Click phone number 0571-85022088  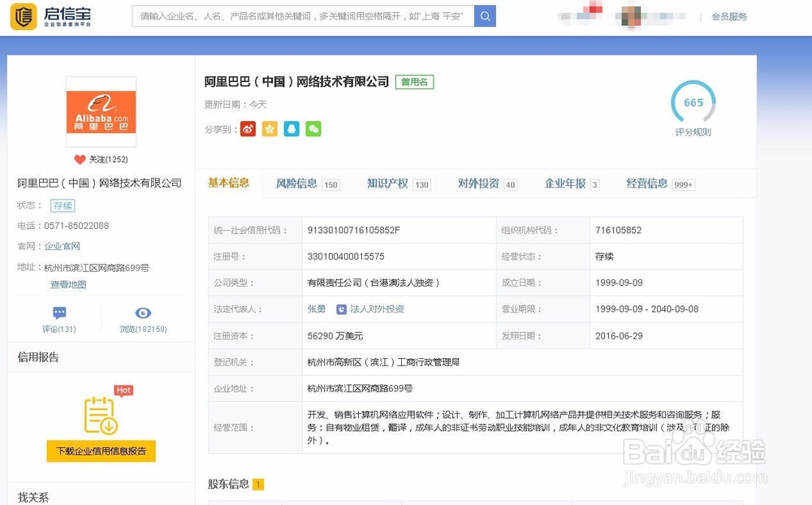pyautogui.click(x=76, y=226)
